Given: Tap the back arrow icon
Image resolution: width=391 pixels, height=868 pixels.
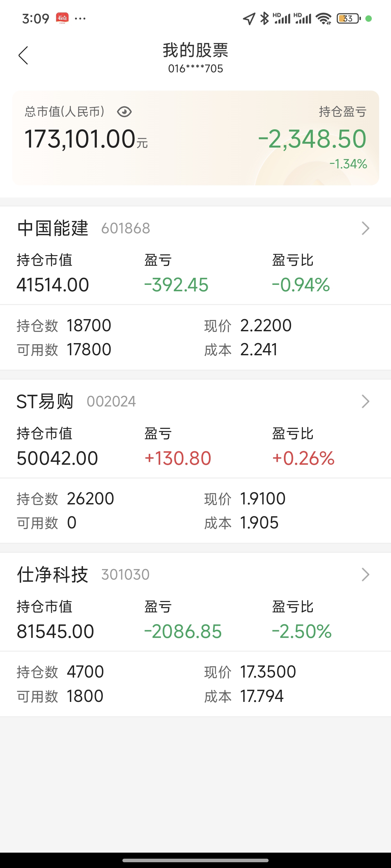Looking at the screenshot, I should tap(23, 56).
